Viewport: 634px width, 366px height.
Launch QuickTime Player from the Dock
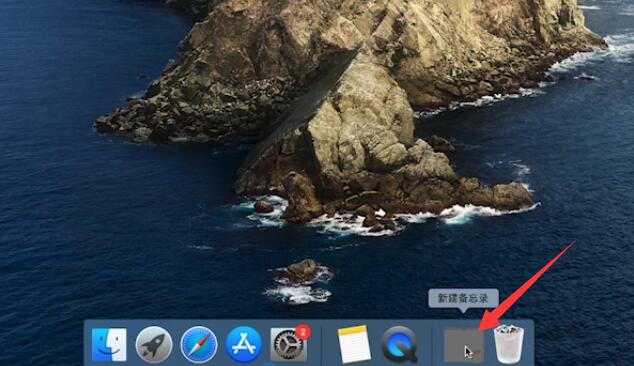coord(399,345)
